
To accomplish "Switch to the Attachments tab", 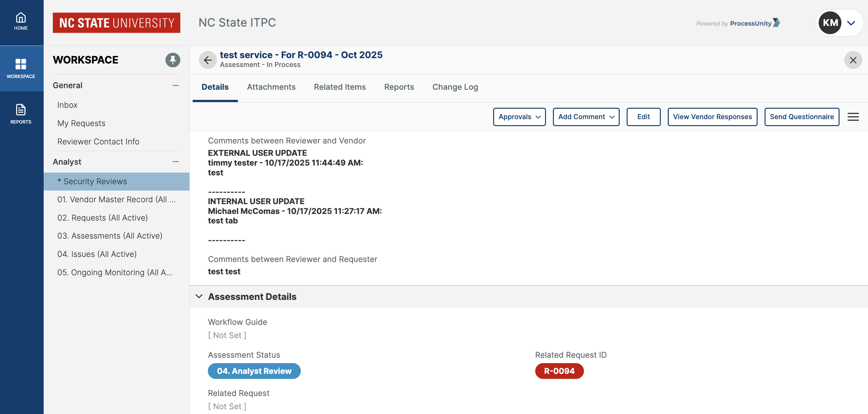I will click(x=271, y=87).
